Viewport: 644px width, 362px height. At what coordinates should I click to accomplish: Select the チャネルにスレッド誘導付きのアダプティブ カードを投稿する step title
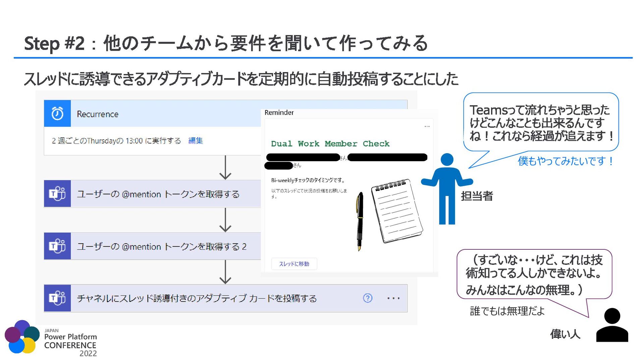click(197, 298)
